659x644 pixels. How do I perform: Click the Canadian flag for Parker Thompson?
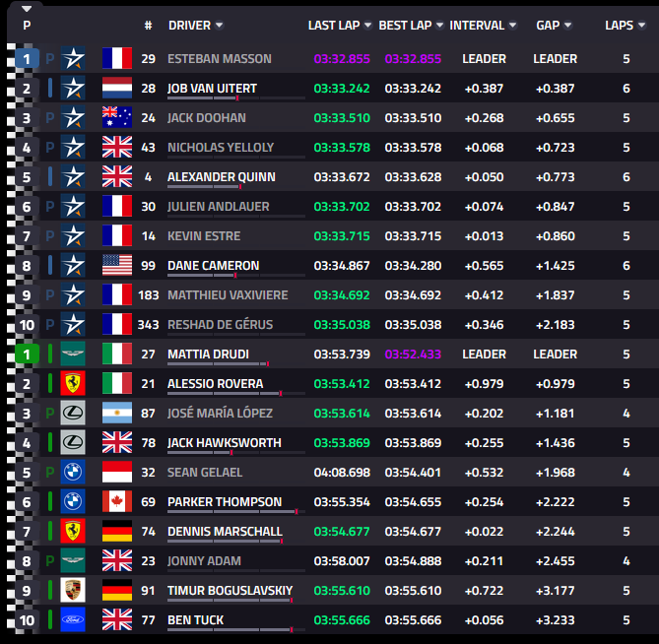[117, 501]
